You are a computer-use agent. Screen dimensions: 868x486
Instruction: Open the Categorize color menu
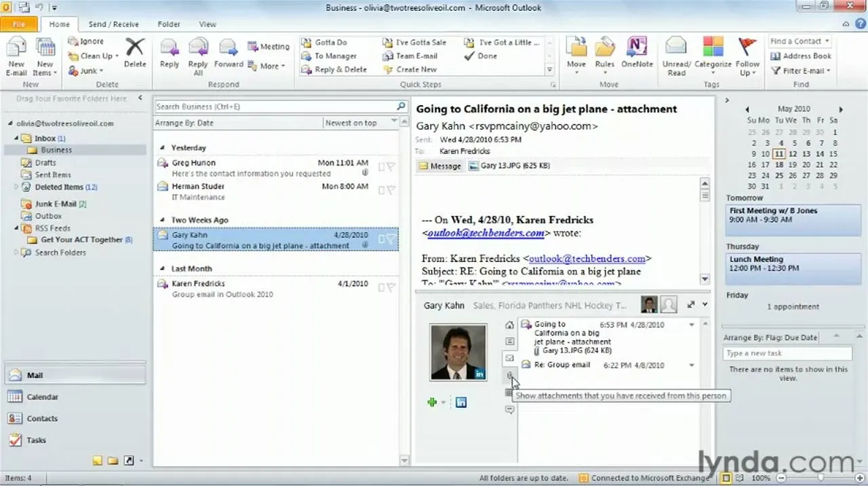tap(713, 56)
